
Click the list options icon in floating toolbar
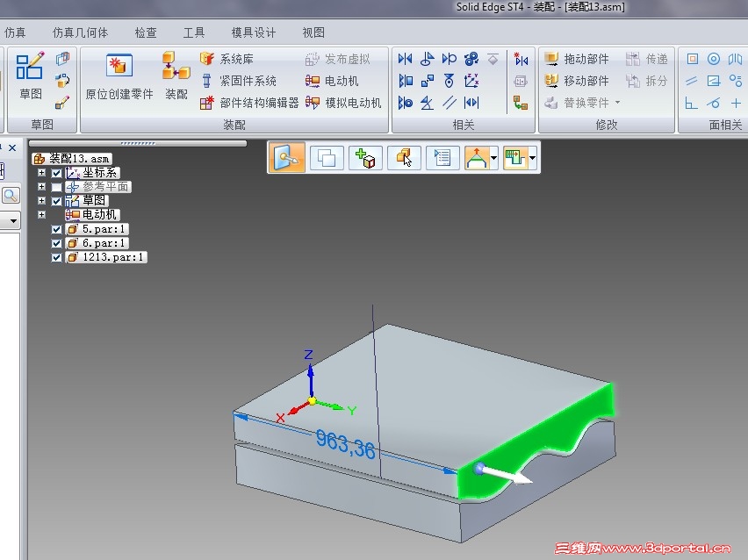point(442,158)
